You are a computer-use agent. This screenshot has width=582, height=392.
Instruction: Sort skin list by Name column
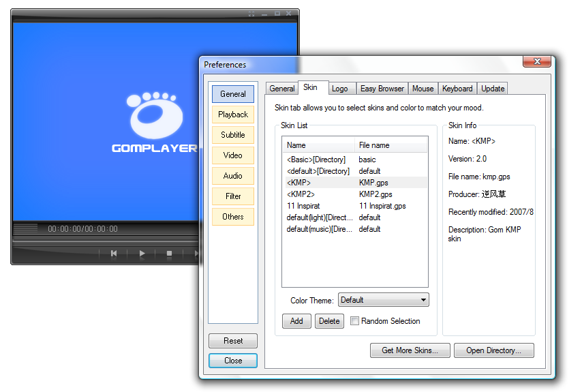(x=319, y=145)
